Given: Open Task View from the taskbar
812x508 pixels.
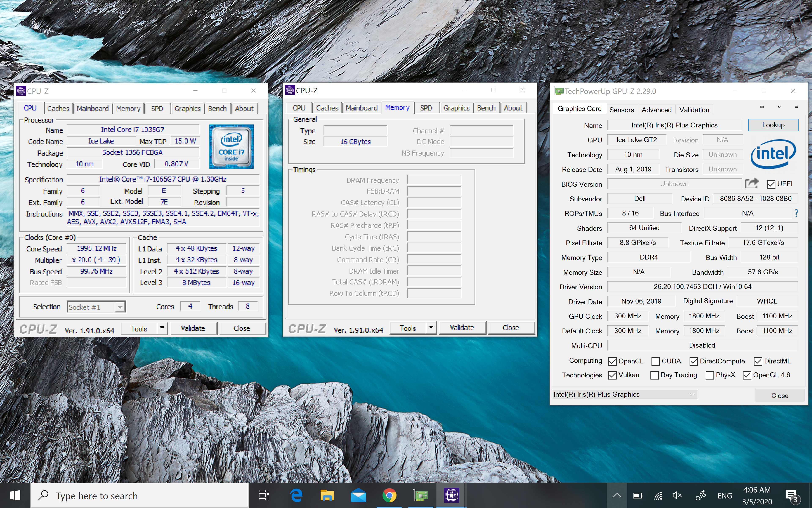Looking at the screenshot, I should (264, 495).
